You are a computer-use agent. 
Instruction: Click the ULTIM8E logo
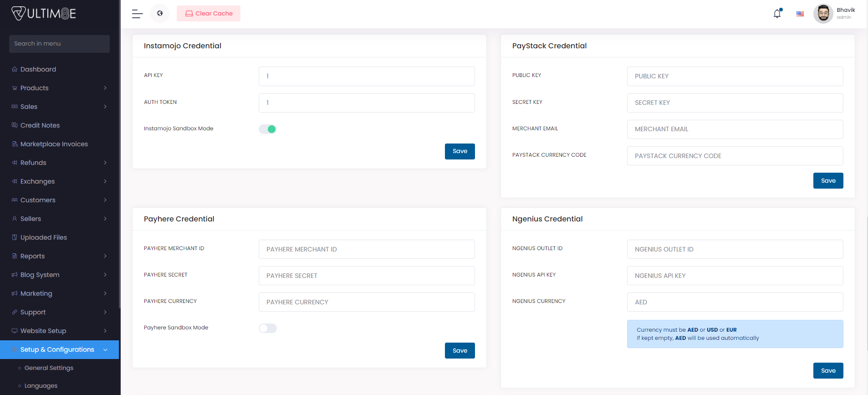coord(44,14)
